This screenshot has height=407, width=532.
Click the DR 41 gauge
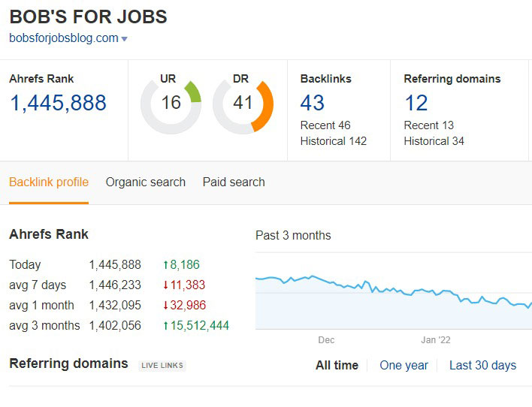tap(243, 104)
